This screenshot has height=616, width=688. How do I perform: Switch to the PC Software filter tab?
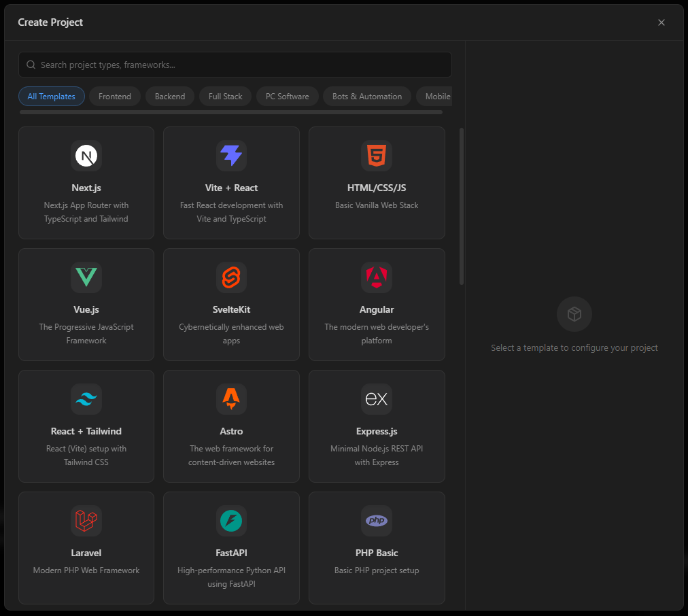287,96
